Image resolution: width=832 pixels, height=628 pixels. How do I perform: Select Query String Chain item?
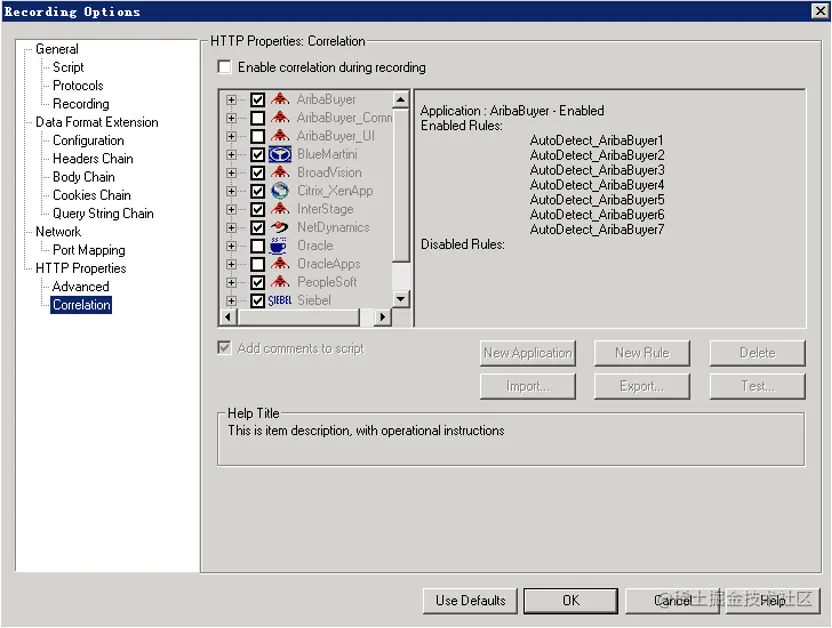click(x=103, y=214)
